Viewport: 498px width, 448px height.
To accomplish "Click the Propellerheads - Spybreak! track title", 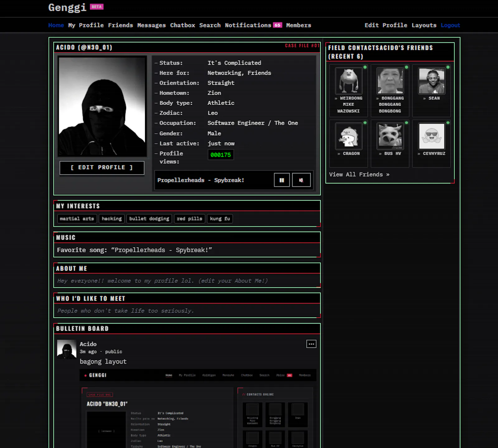I will [201, 180].
